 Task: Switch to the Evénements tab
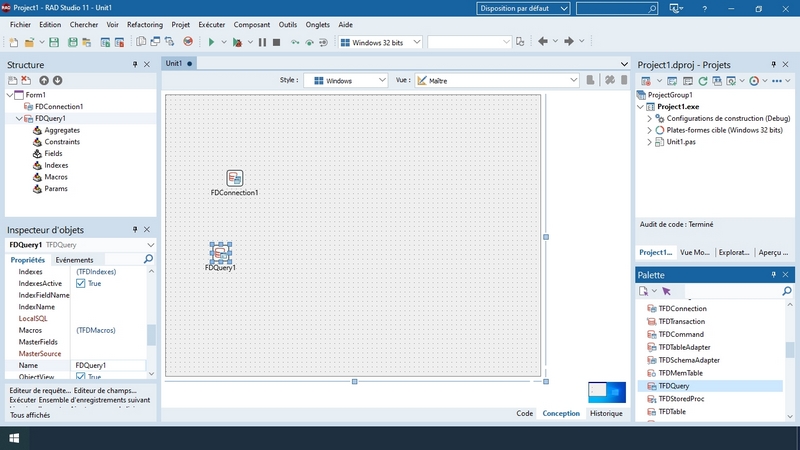pyautogui.click(x=74, y=260)
